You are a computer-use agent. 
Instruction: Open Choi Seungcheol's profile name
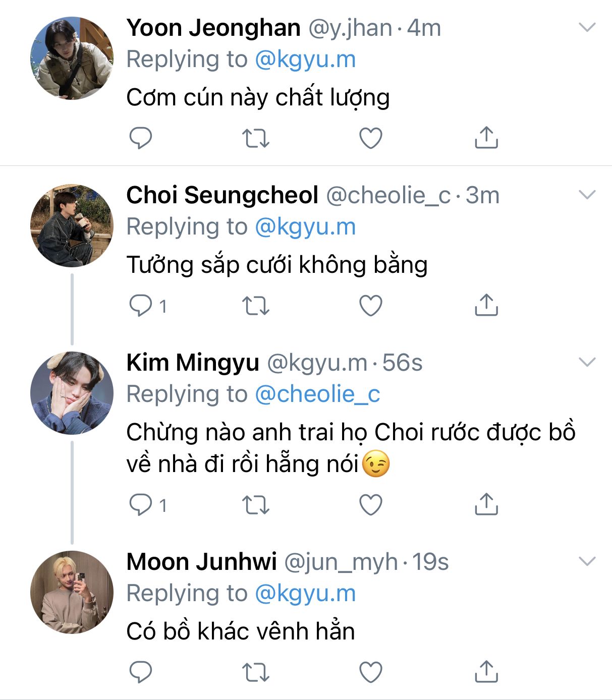(222, 195)
